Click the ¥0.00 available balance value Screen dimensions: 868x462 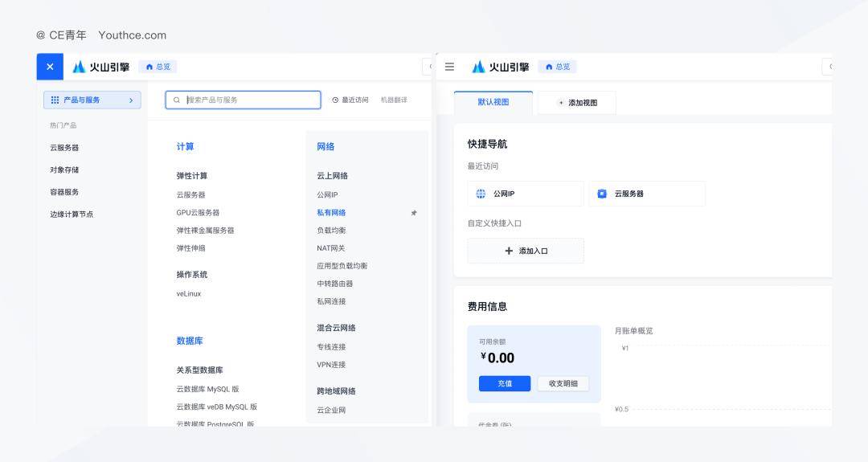point(497,358)
